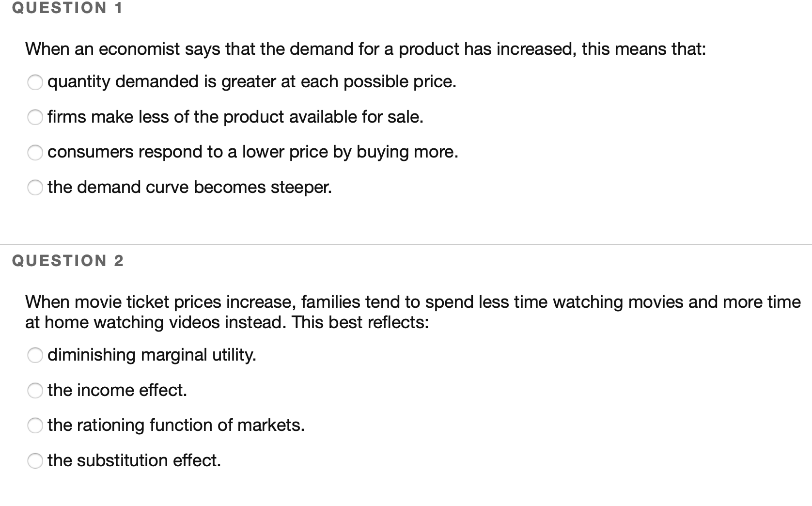Choose 'the income effect' answer
The height and width of the screenshot is (506, 812).
[35, 390]
